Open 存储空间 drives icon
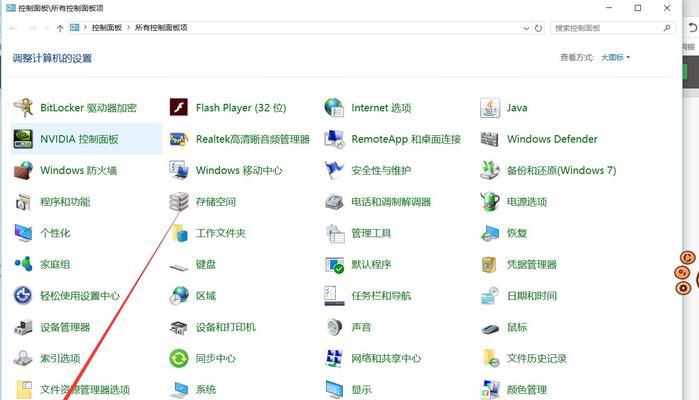699x400 pixels. point(179,202)
